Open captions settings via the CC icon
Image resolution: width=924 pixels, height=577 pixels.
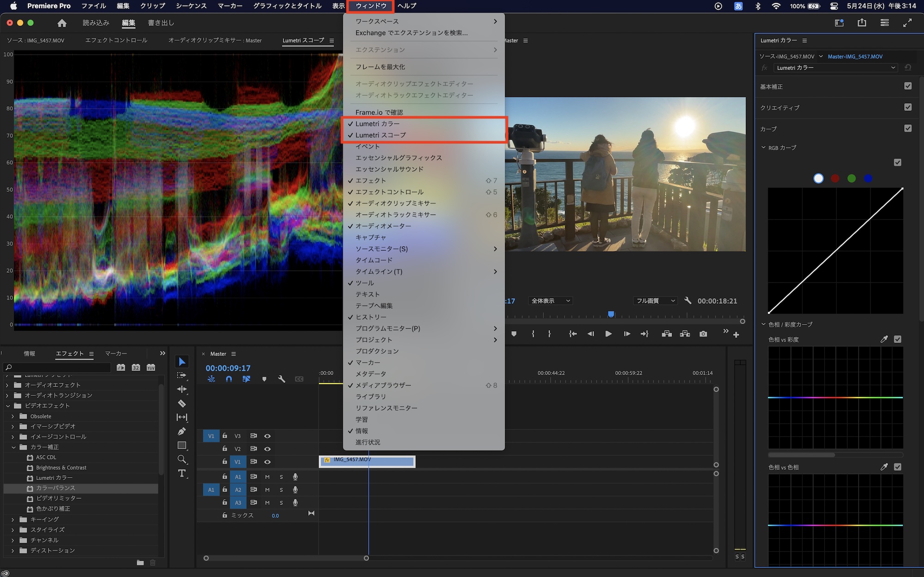[x=299, y=379]
